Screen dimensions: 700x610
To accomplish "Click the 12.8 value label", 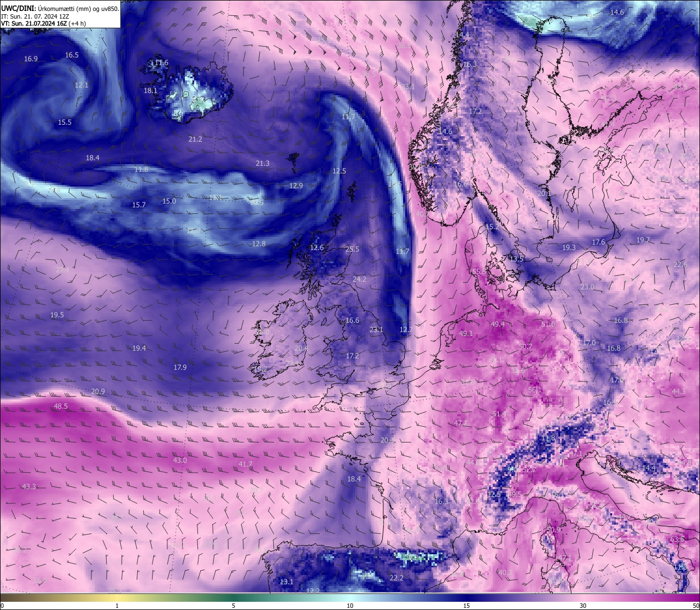I will [259, 244].
